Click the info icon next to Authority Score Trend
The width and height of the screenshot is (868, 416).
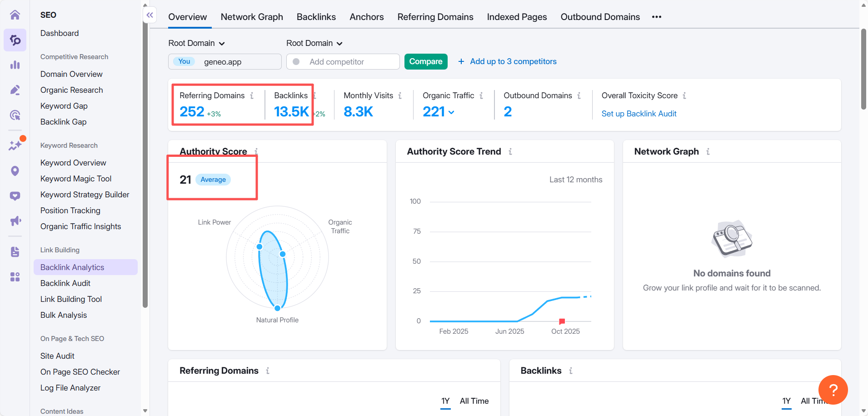click(x=510, y=151)
